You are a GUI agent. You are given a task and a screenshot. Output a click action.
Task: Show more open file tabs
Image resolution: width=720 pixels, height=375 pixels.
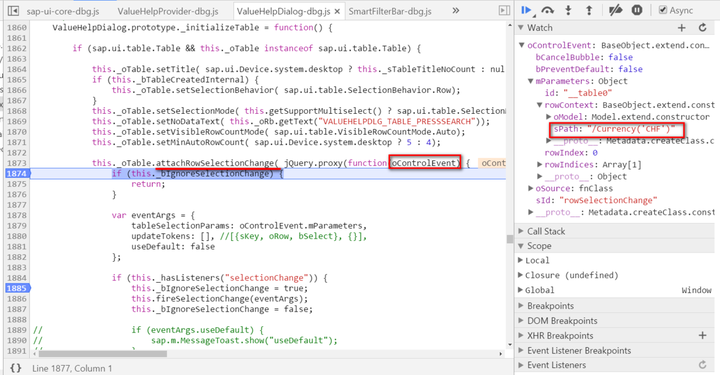pos(456,11)
